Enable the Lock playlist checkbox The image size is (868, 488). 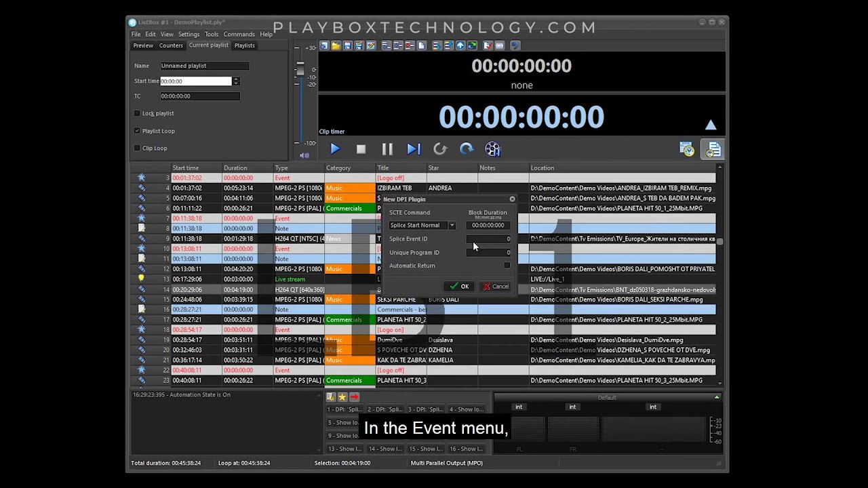[137, 113]
